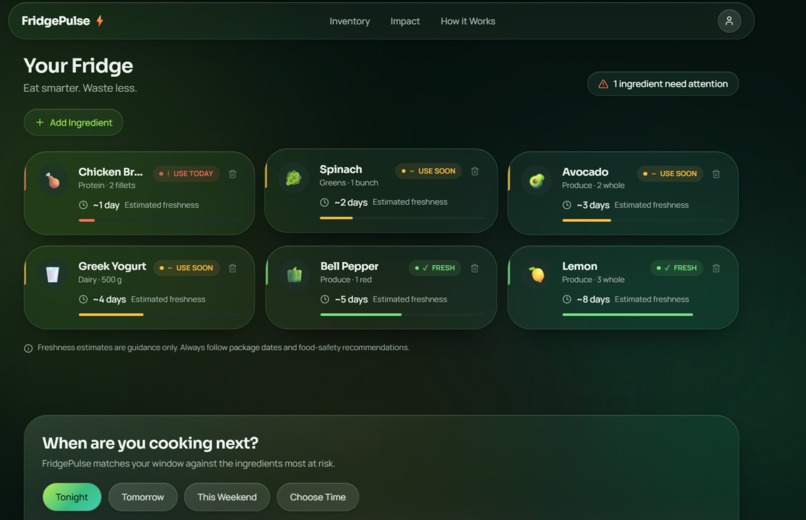The image size is (806, 520).
Task: Open How it Works section
Action: pyautogui.click(x=468, y=21)
